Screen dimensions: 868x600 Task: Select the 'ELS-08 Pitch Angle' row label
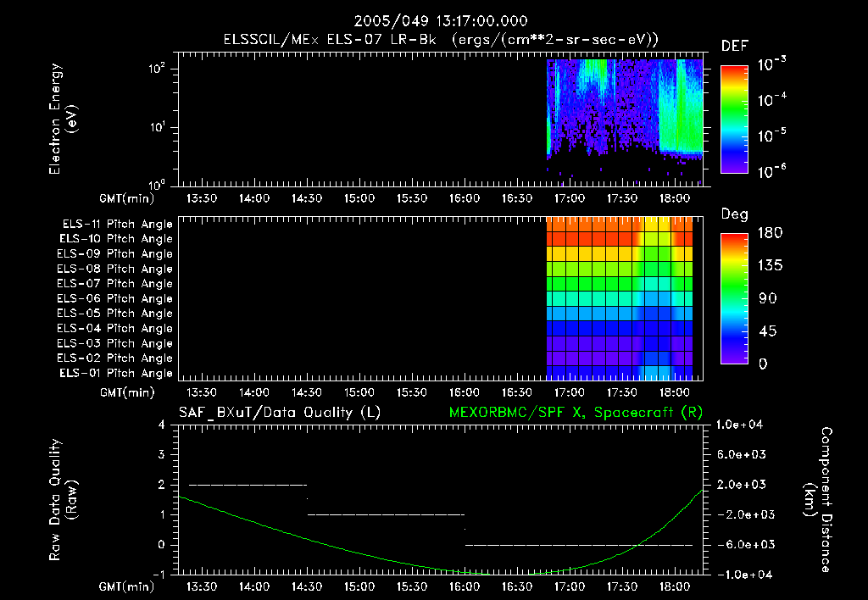tap(115, 269)
